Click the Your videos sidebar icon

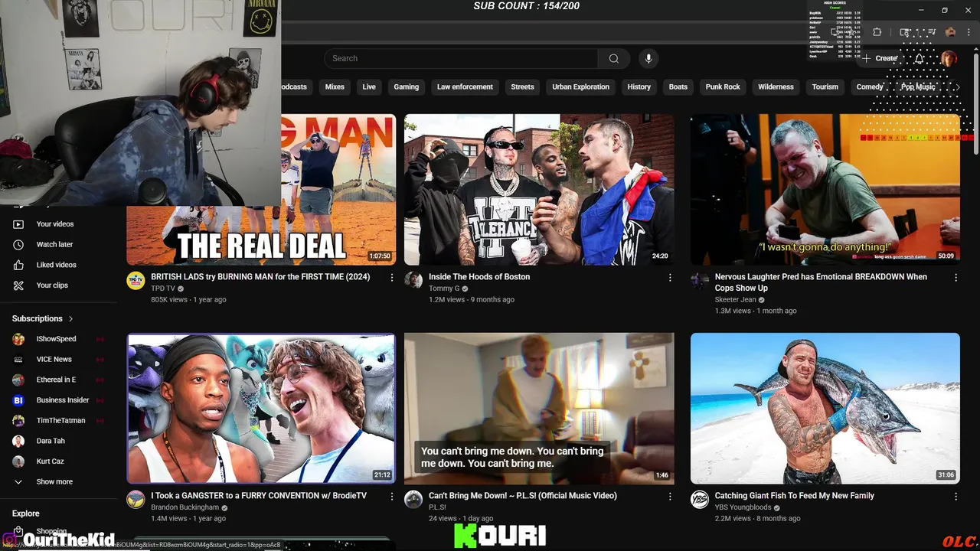(19, 224)
